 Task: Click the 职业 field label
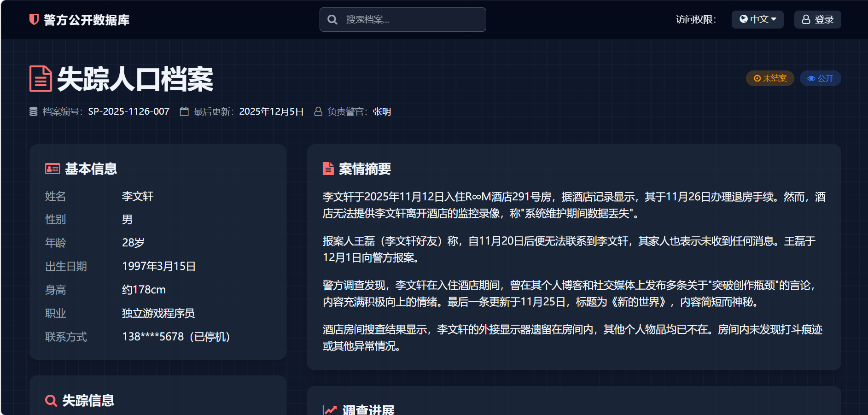[x=56, y=313]
